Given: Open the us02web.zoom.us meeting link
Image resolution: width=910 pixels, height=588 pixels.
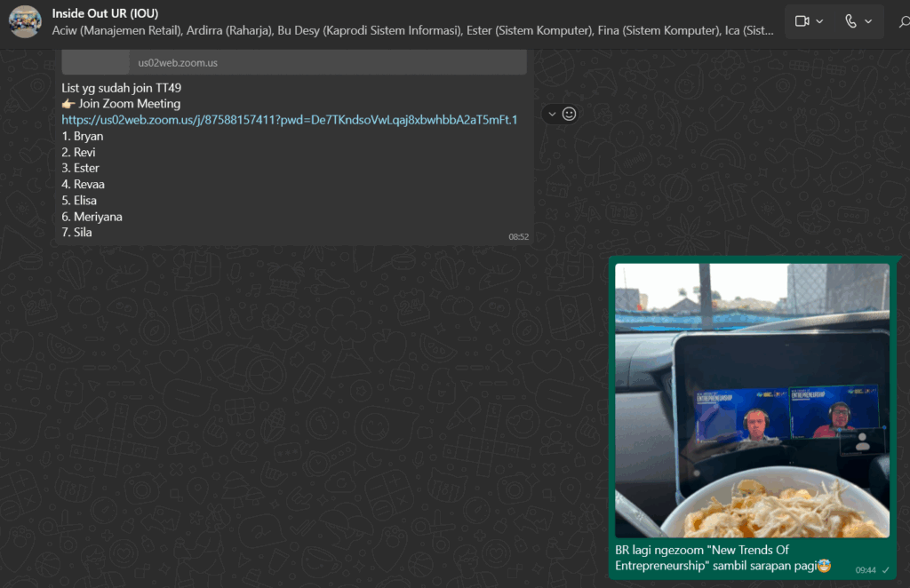Looking at the screenshot, I should (x=289, y=120).
